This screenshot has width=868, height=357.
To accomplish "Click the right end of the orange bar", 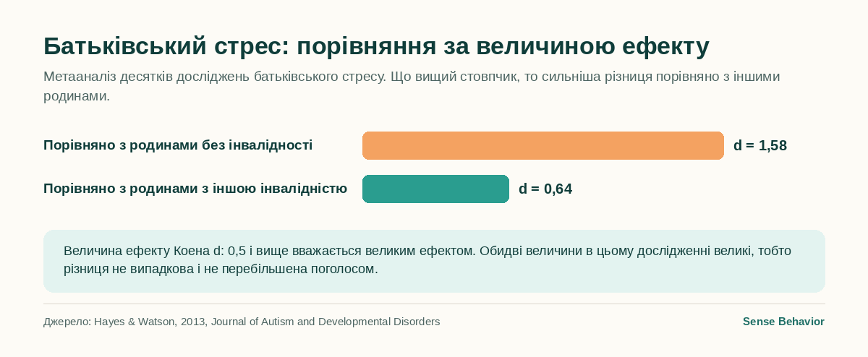I will 719,145.
